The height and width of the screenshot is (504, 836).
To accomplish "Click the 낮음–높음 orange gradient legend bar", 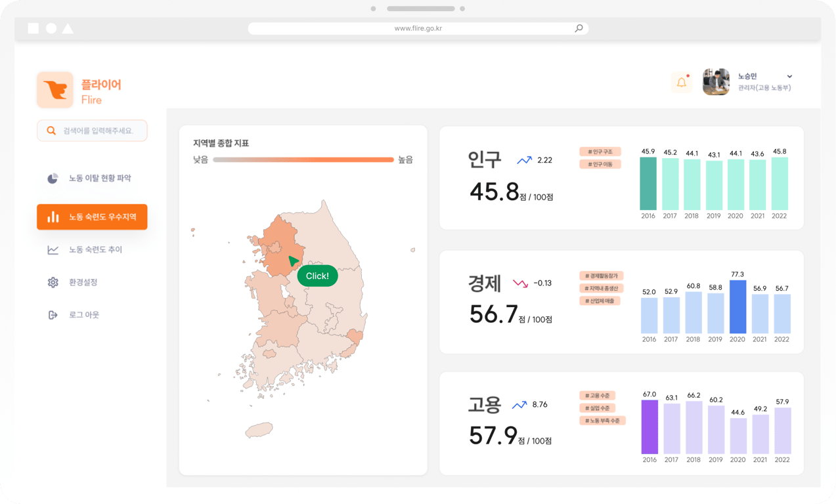I will click(303, 159).
